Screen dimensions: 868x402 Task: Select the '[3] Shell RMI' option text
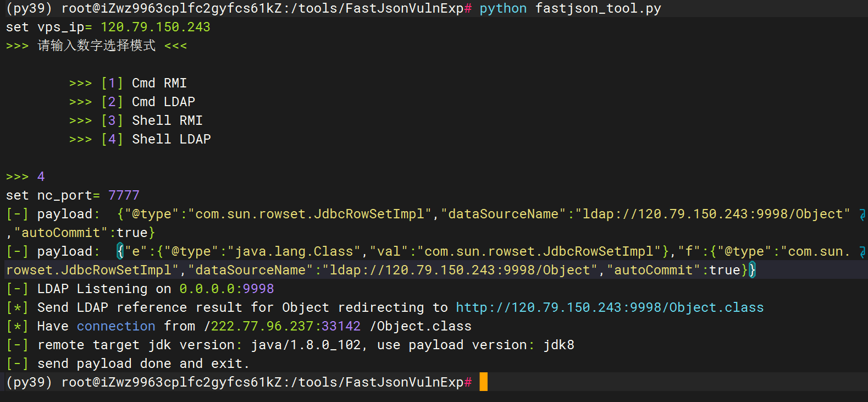pos(152,120)
